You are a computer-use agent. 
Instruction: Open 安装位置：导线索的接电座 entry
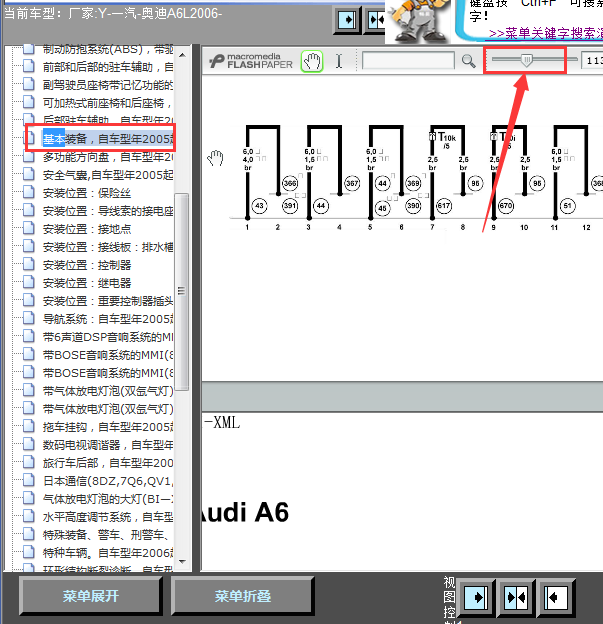coord(108,211)
